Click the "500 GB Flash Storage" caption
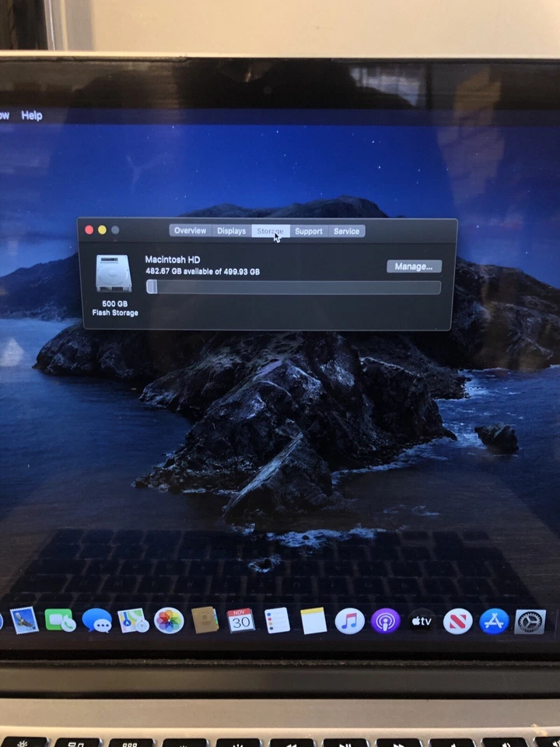Screen dimensions: 560x747 click(x=115, y=308)
